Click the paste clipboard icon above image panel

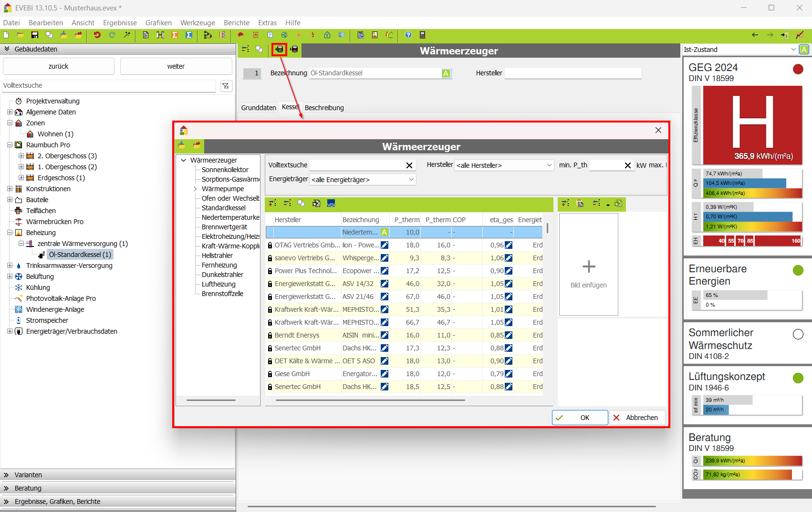click(581, 204)
